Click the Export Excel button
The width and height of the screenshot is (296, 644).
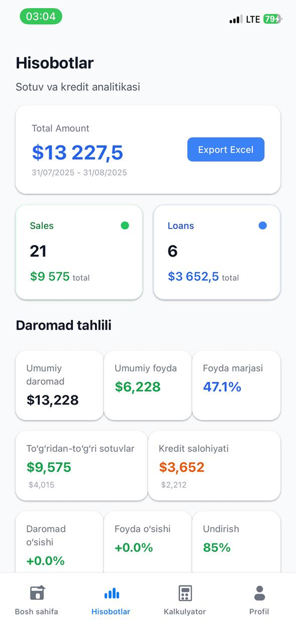pos(226,150)
